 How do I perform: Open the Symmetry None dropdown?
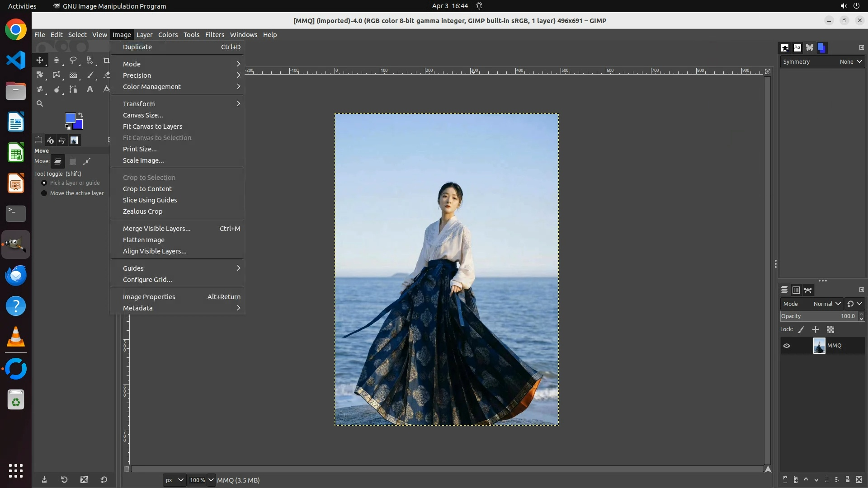(x=850, y=62)
